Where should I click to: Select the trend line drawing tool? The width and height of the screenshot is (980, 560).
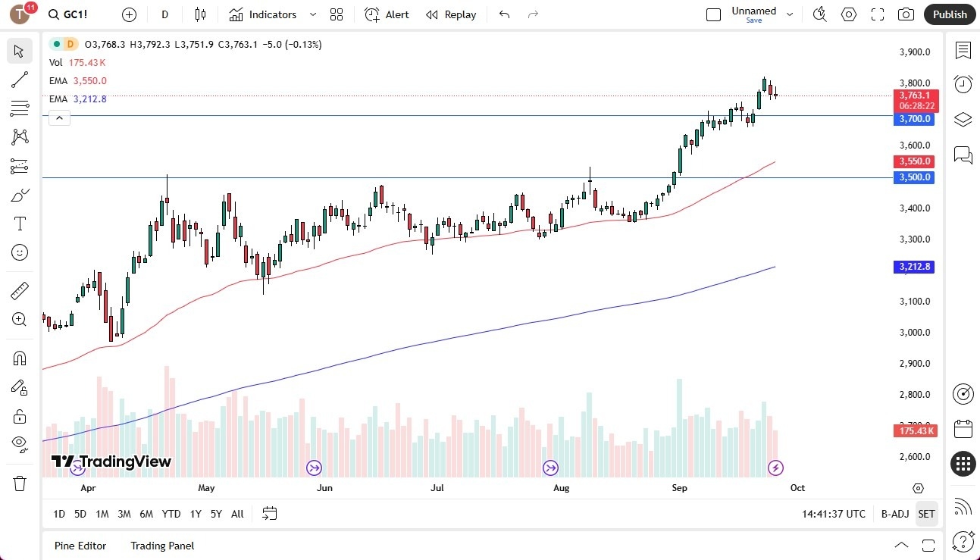point(19,80)
